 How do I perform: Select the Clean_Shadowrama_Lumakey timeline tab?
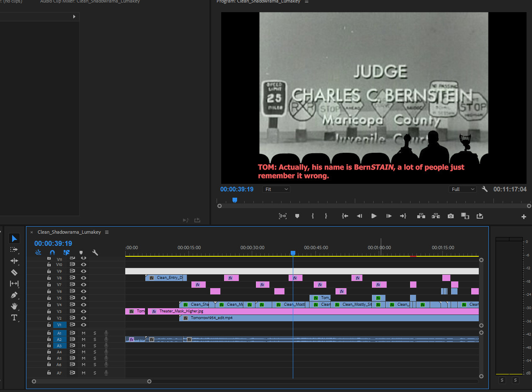(69, 232)
